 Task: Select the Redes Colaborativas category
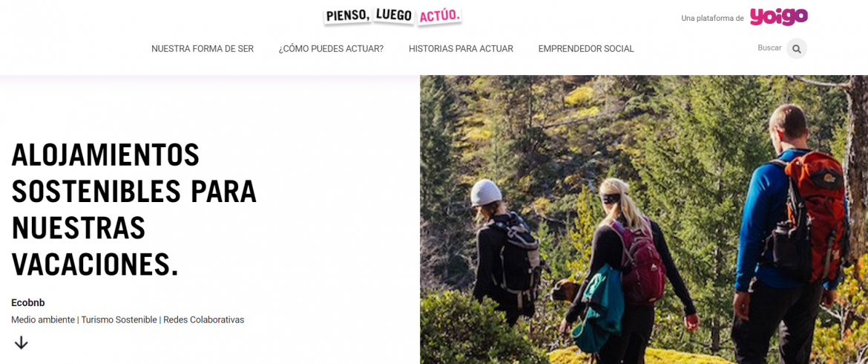[x=204, y=319]
